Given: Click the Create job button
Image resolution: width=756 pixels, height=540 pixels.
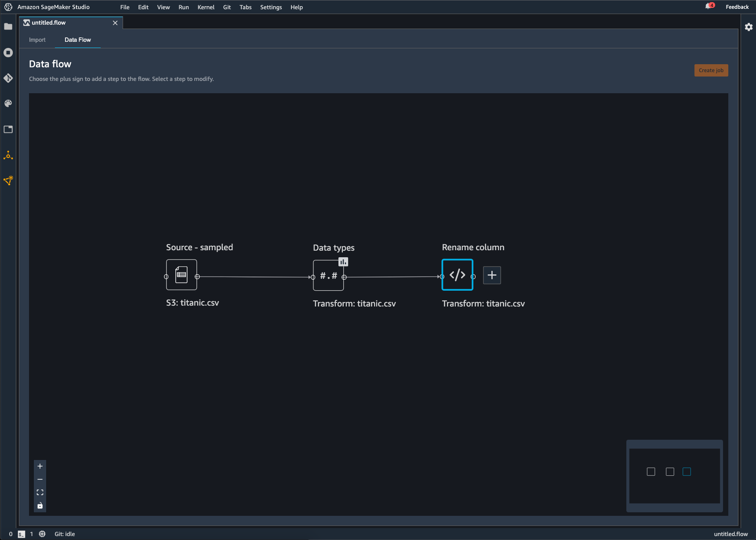Looking at the screenshot, I should pos(711,70).
